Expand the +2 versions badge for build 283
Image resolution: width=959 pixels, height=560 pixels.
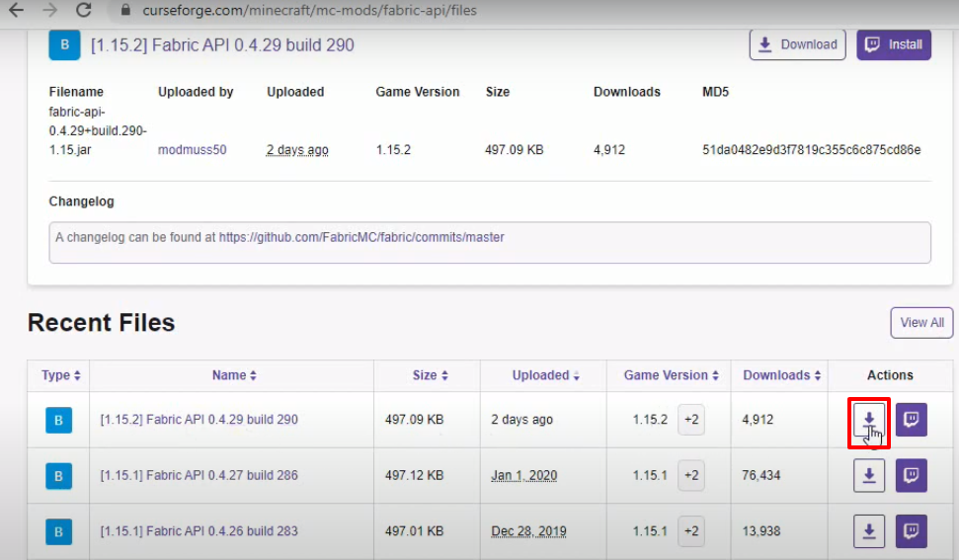(x=691, y=530)
